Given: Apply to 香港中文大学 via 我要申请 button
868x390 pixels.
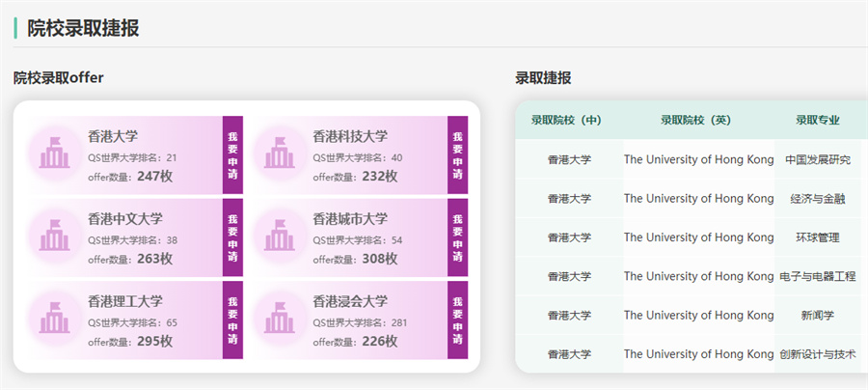Looking at the screenshot, I should click(232, 237).
